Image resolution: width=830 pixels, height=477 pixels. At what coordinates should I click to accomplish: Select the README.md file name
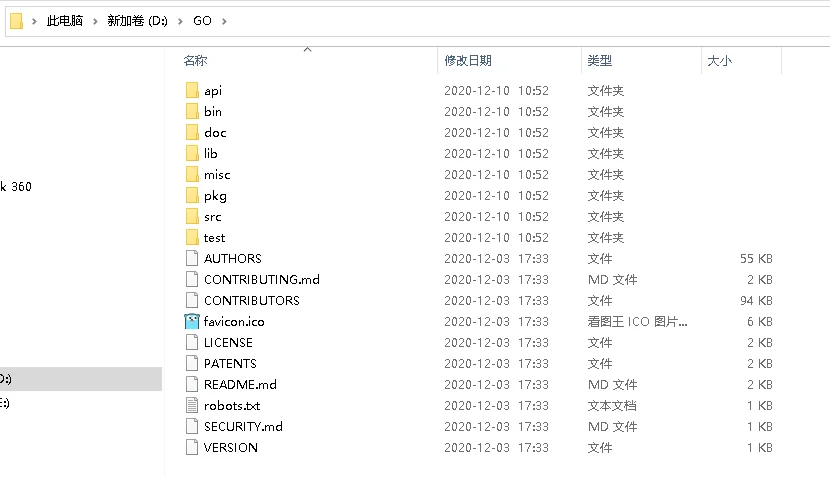click(240, 384)
